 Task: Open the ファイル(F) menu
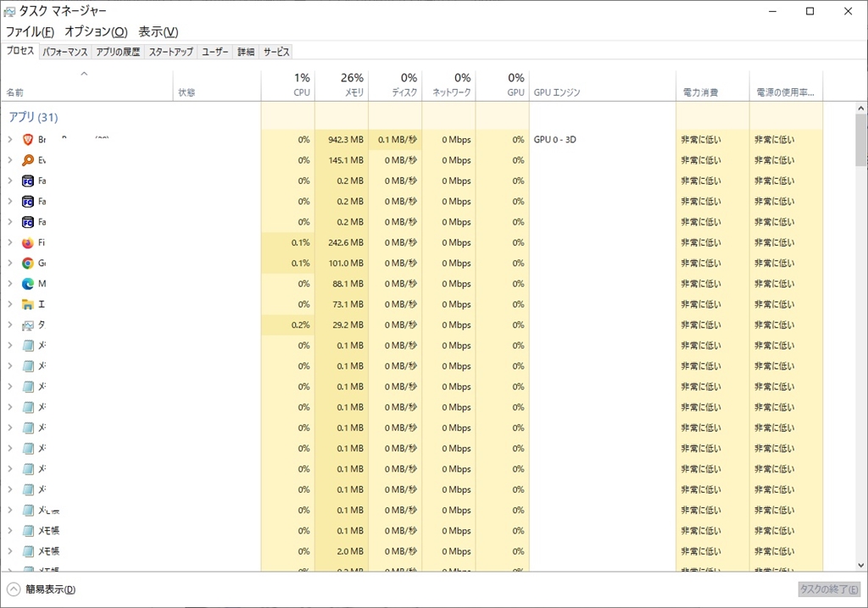click(x=30, y=31)
